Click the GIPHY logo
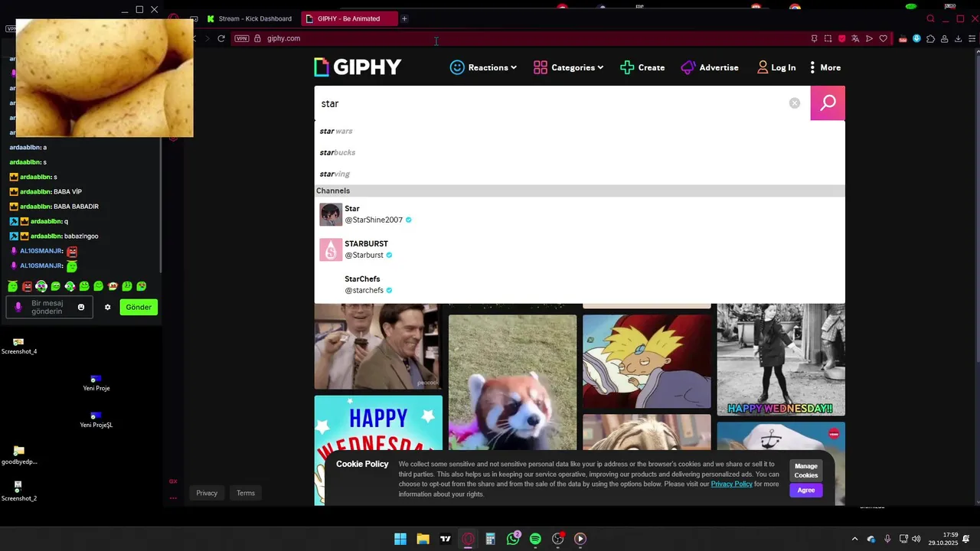This screenshot has width=980, height=551. (x=358, y=67)
